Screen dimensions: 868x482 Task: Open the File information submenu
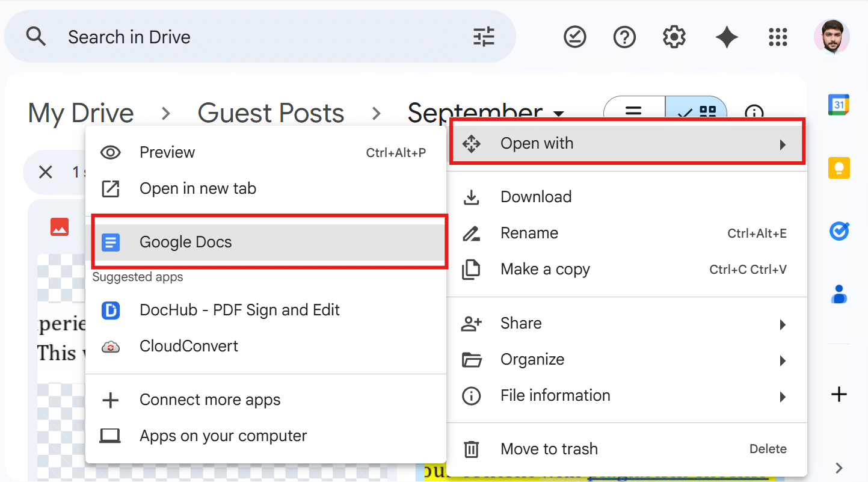(x=627, y=395)
